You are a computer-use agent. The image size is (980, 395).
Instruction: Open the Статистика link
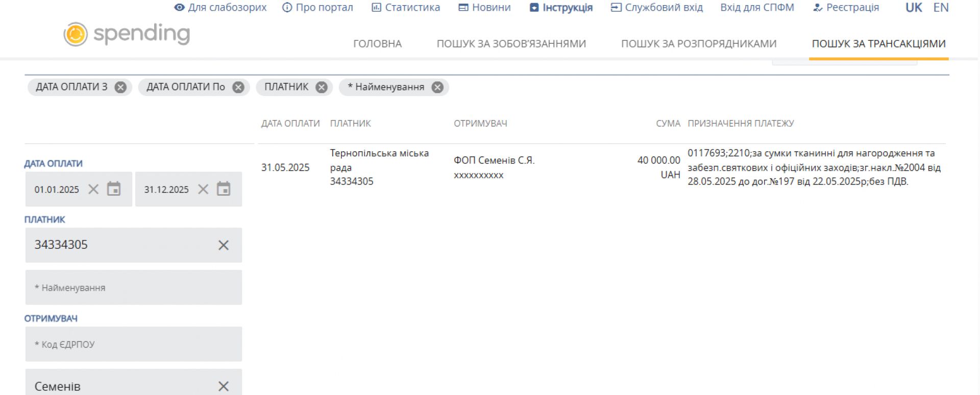point(406,8)
